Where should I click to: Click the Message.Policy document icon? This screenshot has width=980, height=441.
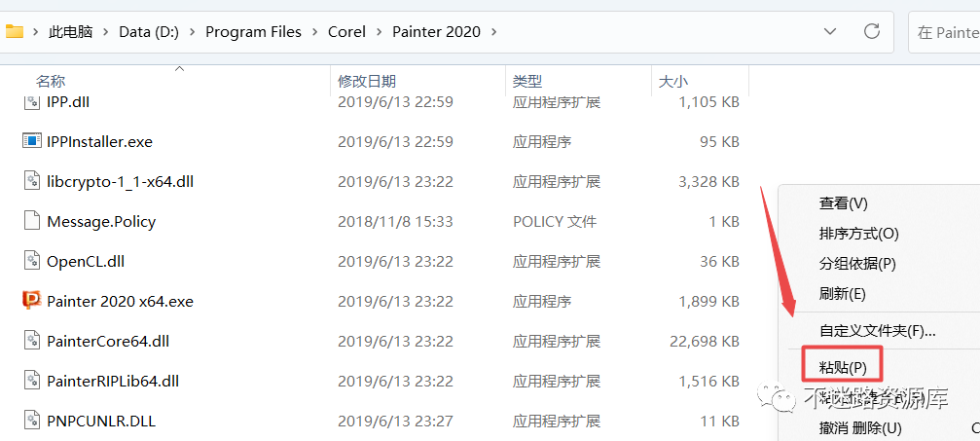31,221
